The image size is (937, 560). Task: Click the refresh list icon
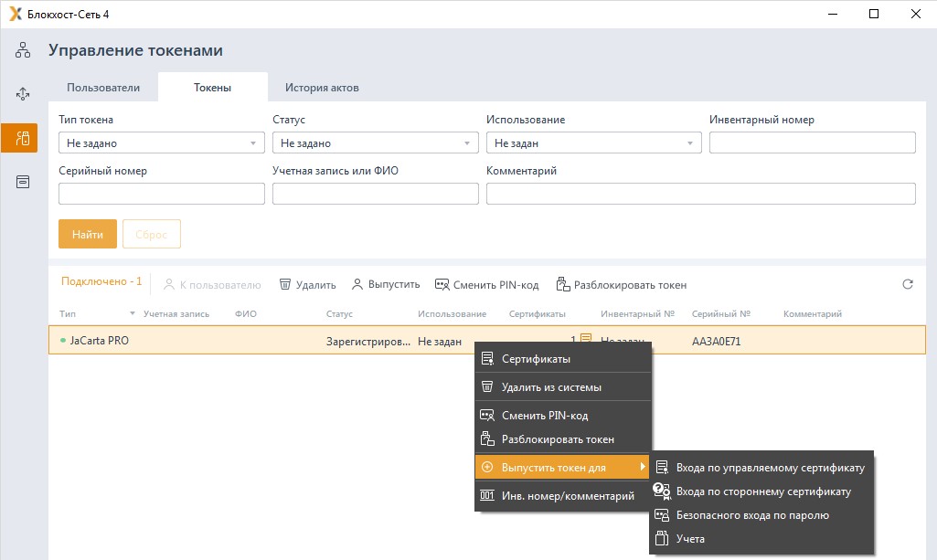click(908, 285)
